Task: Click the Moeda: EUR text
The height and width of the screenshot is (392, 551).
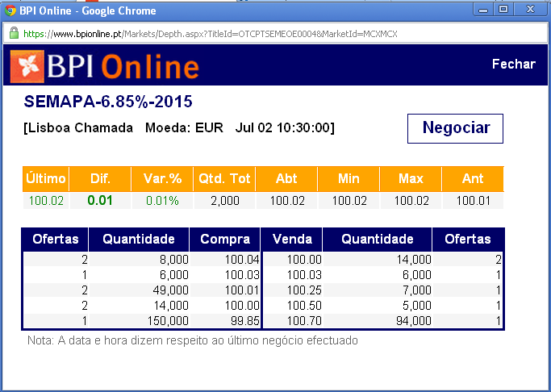Action: (184, 127)
